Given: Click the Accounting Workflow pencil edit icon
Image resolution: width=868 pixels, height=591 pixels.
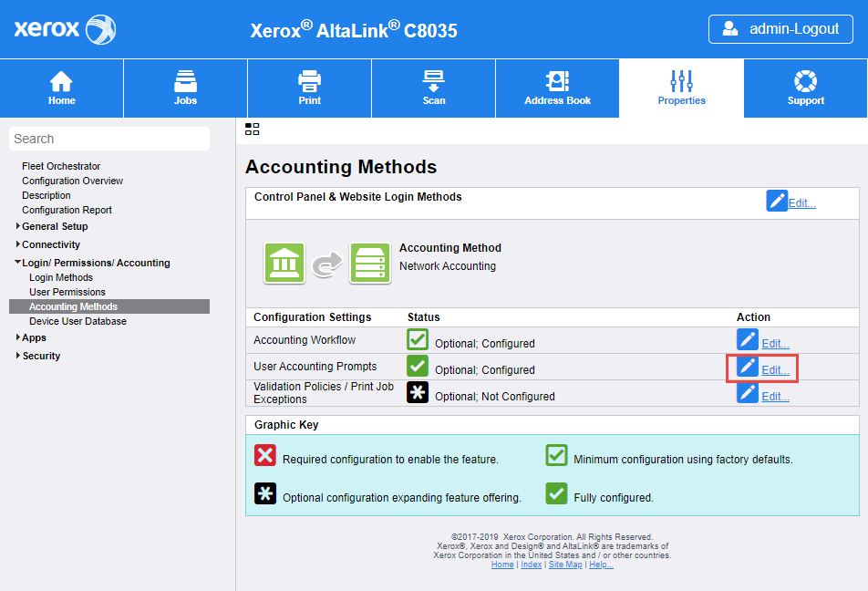Looking at the screenshot, I should [x=748, y=339].
